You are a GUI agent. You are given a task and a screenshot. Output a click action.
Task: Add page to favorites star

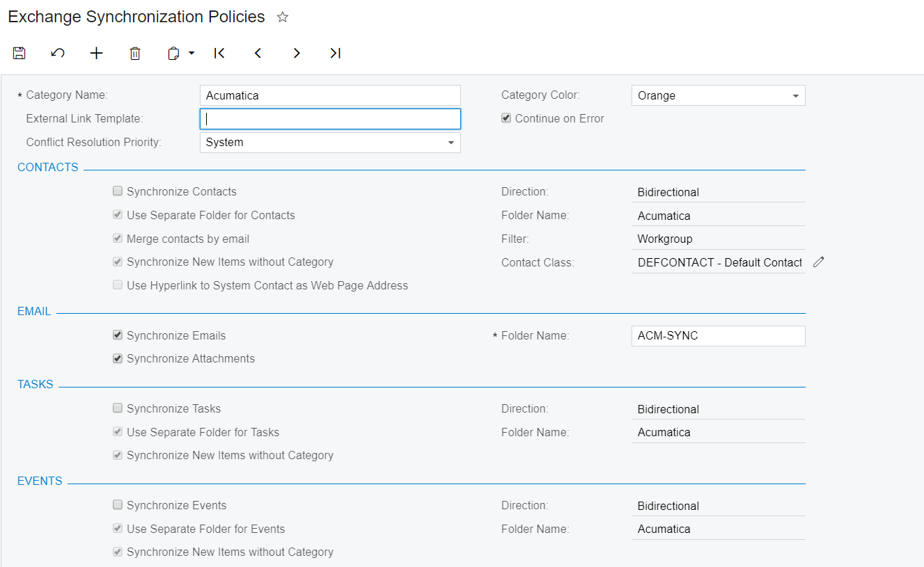283,17
